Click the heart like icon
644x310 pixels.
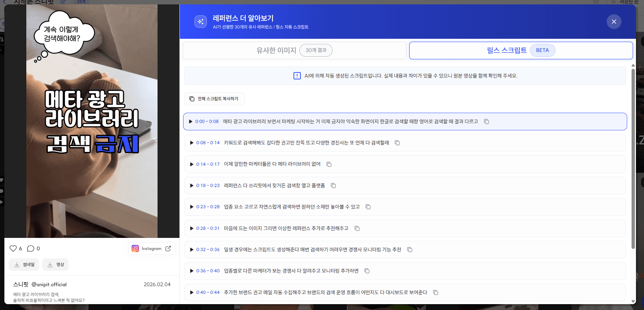[x=13, y=249]
